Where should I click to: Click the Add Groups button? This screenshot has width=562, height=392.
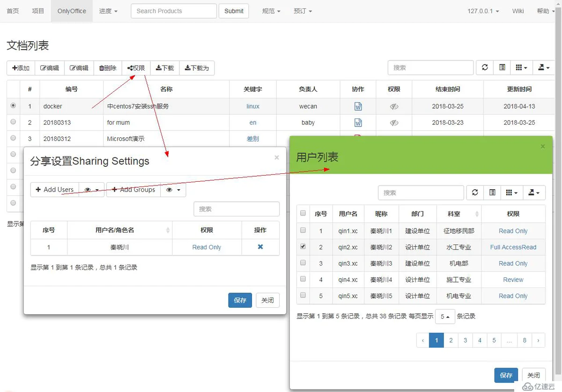(133, 190)
